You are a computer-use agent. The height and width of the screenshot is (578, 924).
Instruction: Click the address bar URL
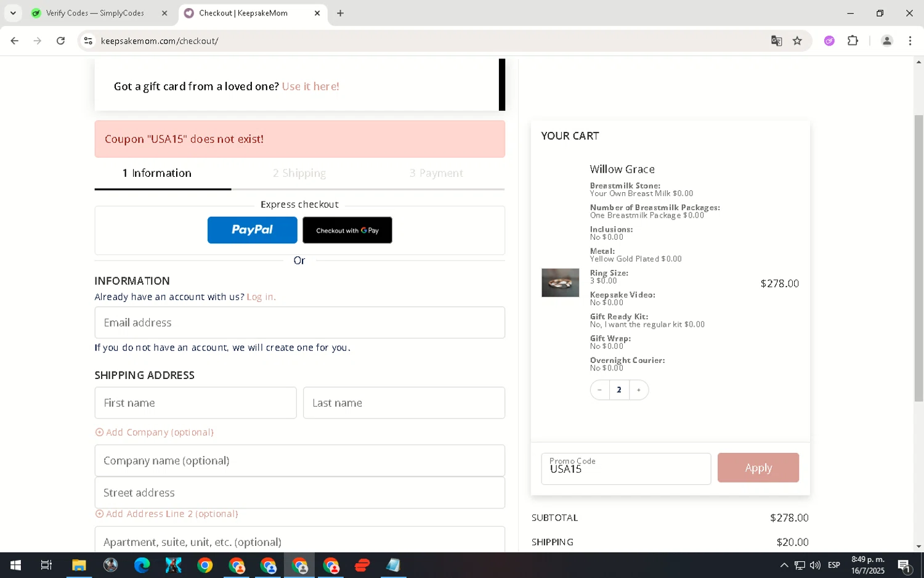(x=160, y=41)
